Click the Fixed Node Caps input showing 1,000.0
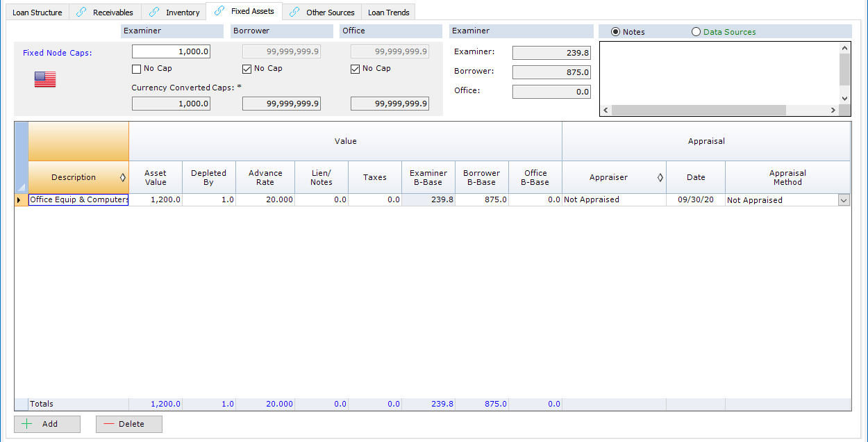 click(x=171, y=51)
